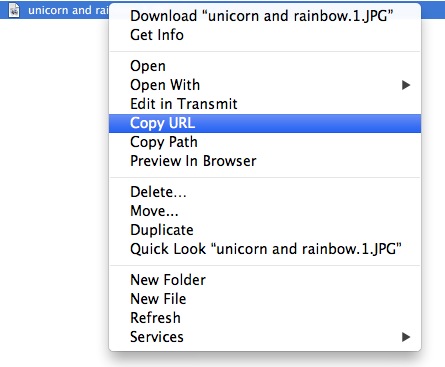Select Get Info from context menu
Screen dimensions: 445x367
(265, 35)
